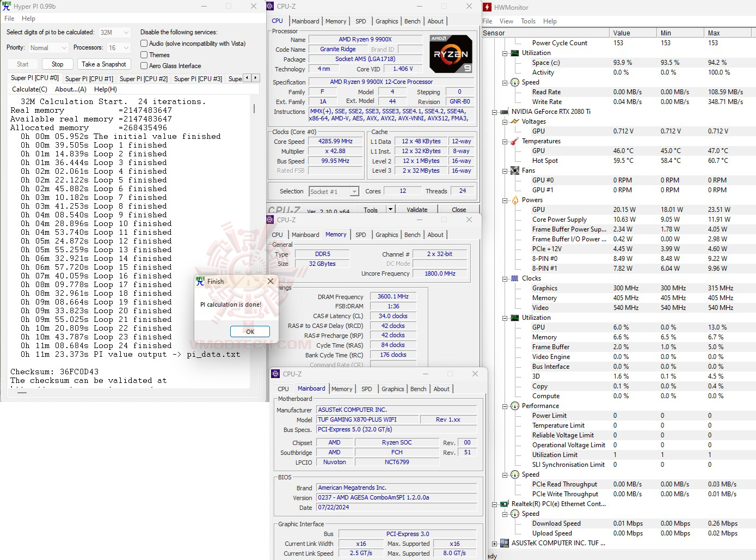The image size is (756, 560).
Task: Click the Powers icon in HWMonitor
Action: 514,200
